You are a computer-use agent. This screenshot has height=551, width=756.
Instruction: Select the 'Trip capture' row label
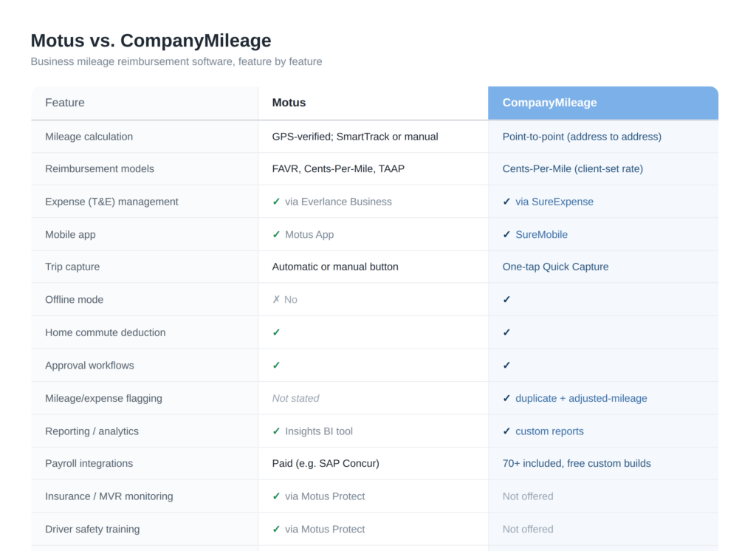tap(72, 267)
